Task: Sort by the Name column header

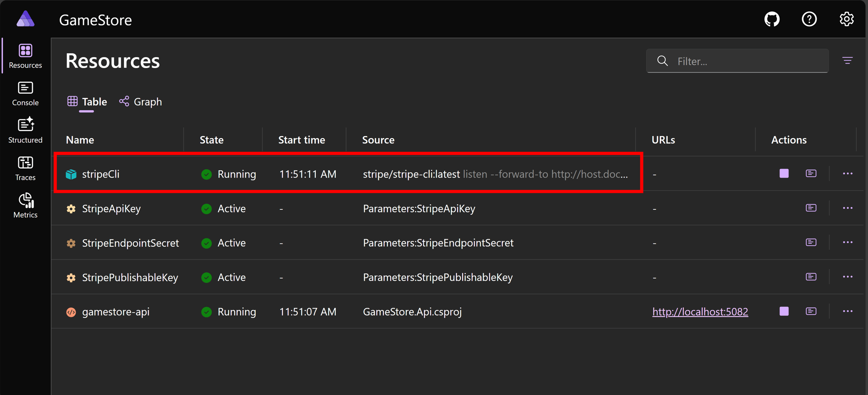Action: (80, 140)
